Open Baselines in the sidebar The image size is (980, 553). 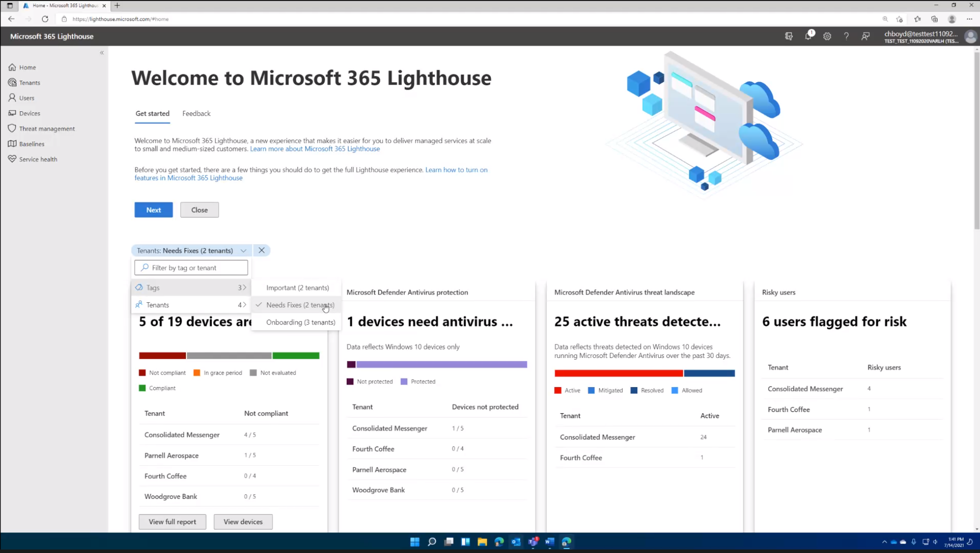32,144
